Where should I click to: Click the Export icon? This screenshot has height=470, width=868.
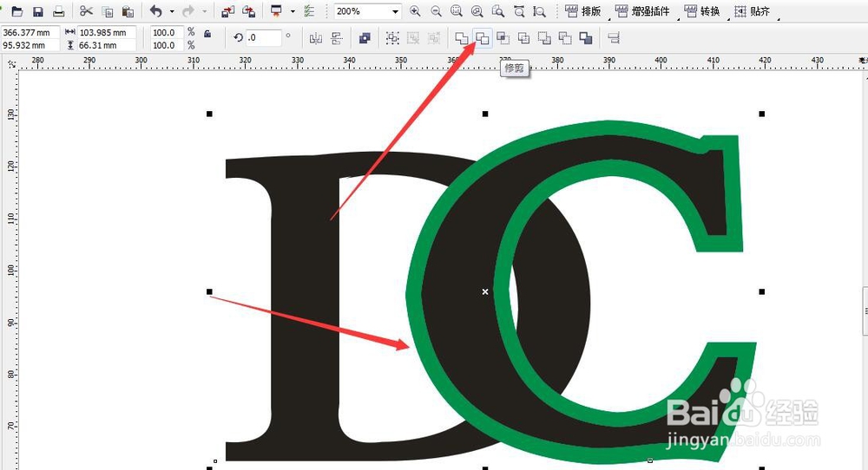tap(249, 11)
